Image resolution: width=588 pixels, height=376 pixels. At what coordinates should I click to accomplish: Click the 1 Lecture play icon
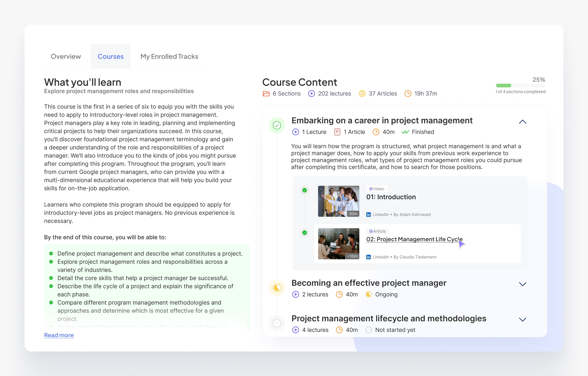295,132
